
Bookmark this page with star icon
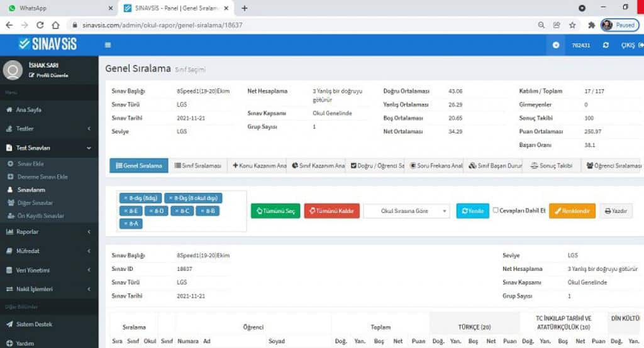coord(572,25)
